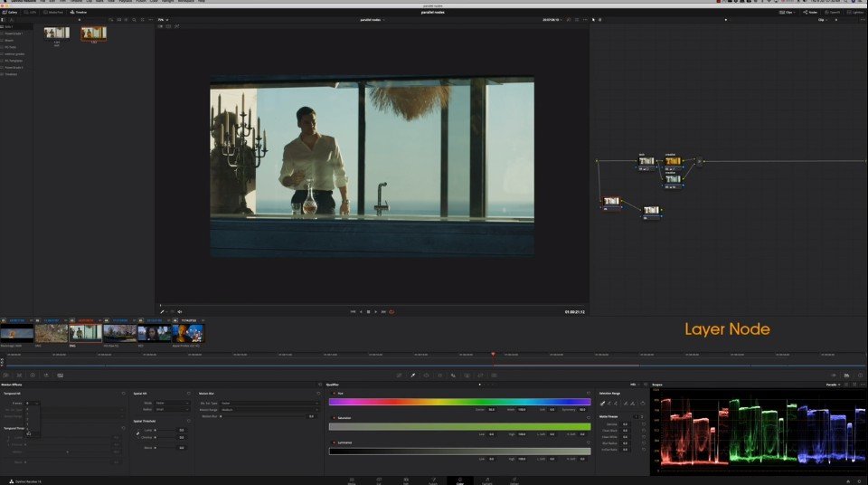868x485 pixels.
Task: Open the Curves palette icon
Action: (399, 376)
